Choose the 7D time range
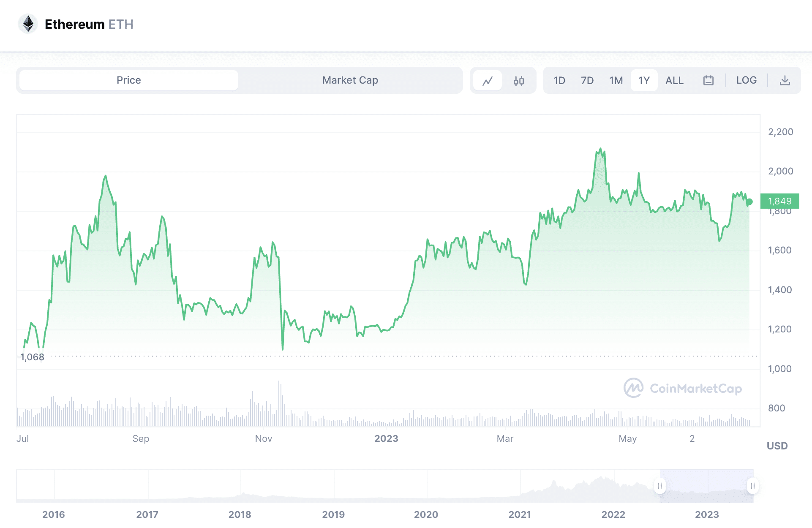Screen dimensions: 812x528 pyautogui.click(x=587, y=80)
